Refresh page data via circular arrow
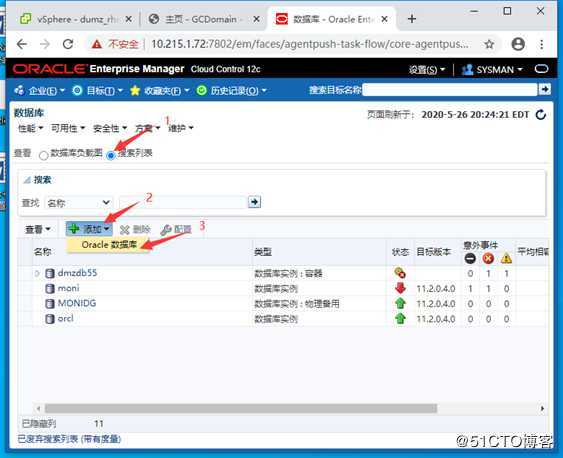 [541, 115]
